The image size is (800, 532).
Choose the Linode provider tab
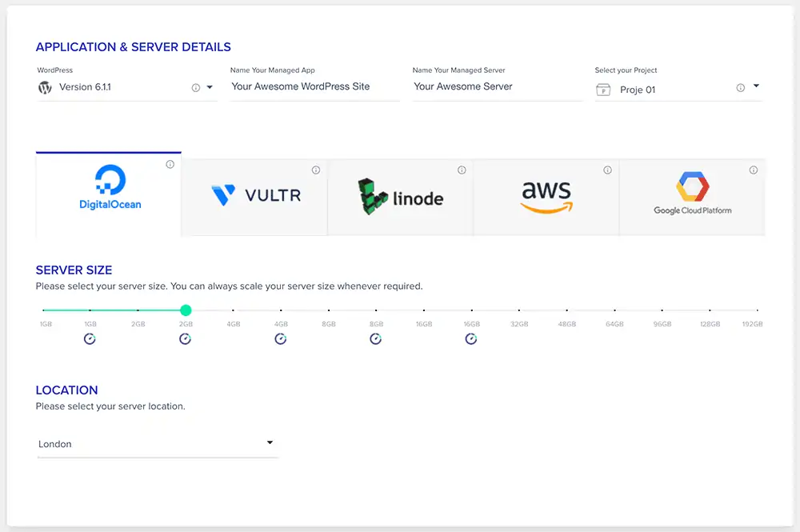[x=401, y=198]
